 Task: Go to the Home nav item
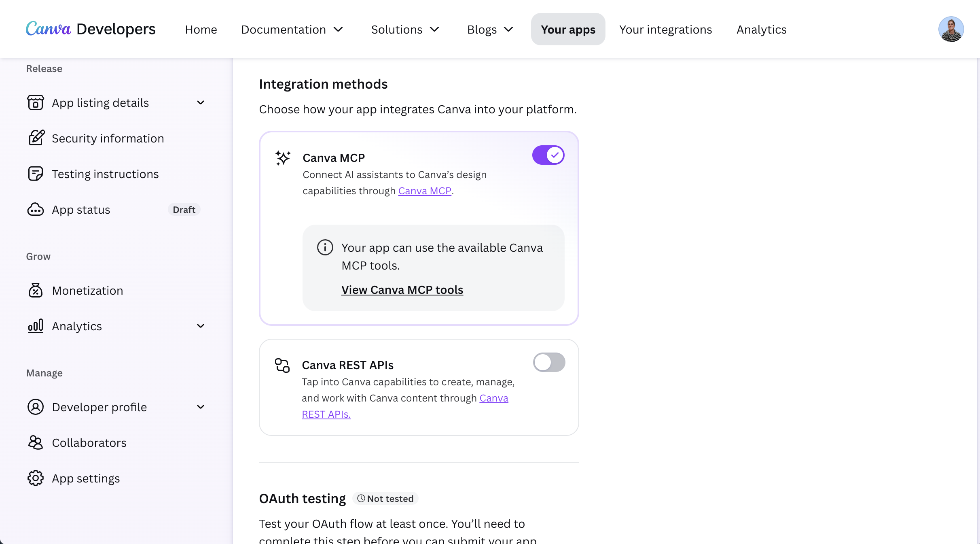click(201, 30)
